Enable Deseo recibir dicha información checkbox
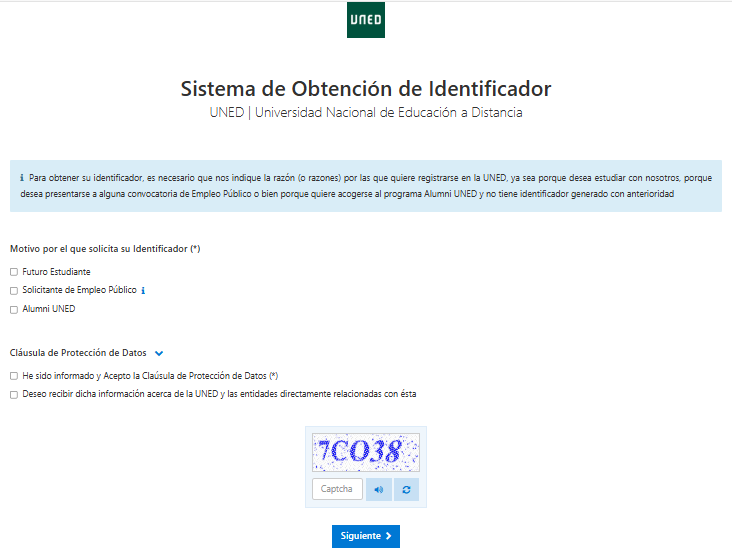732x554 pixels. pyautogui.click(x=14, y=395)
